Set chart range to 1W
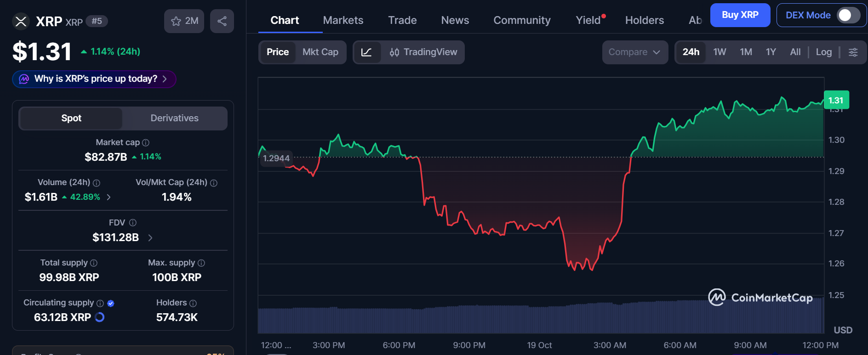The width and height of the screenshot is (868, 355). pos(720,52)
